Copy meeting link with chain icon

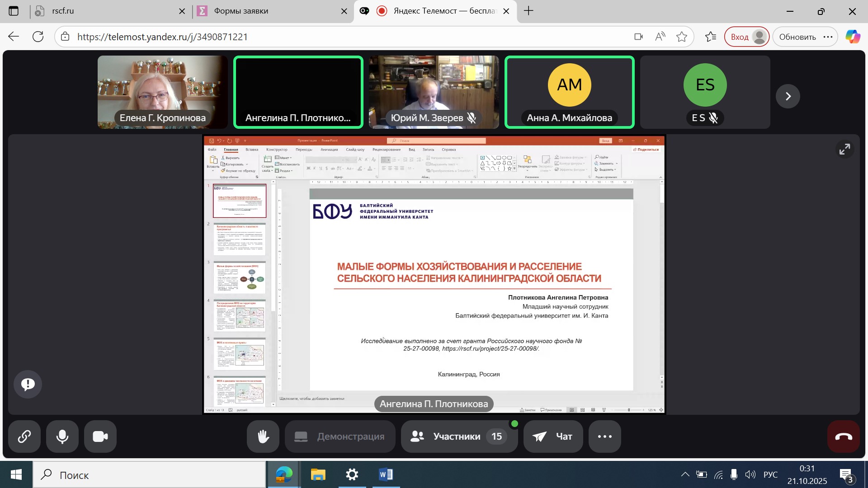pyautogui.click(x=24, y=436)
